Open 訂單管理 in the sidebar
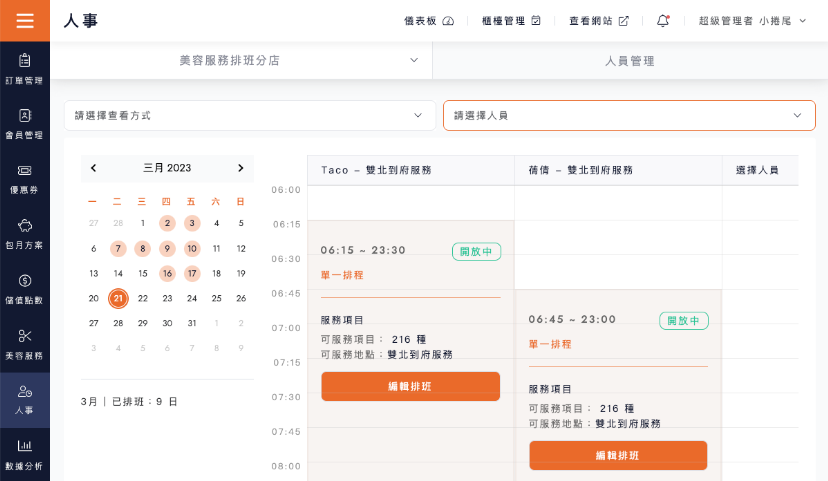 coord(24,69)
